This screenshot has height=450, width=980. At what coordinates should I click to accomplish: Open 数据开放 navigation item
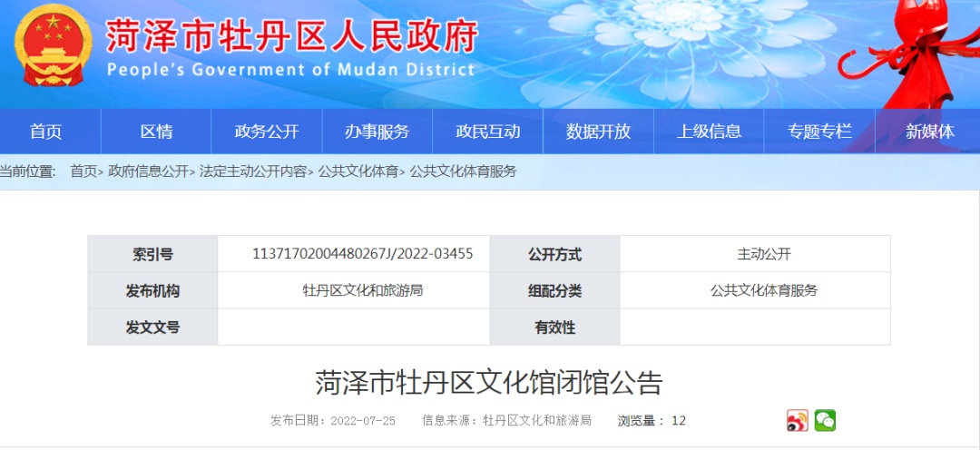[598, 132]
